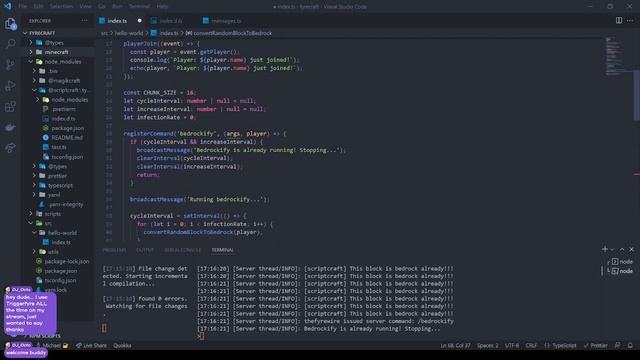Change indentation via Spaces: 2
640x360 pixels.
tap(488, 345)
